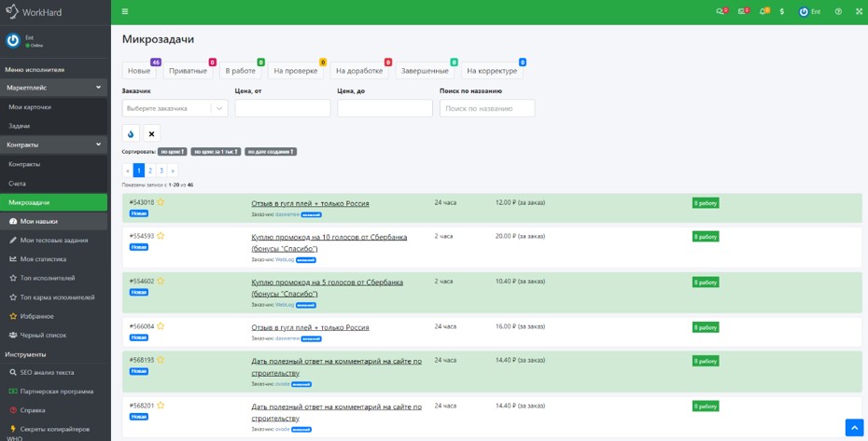Open Ent user profile in top bar
This screenshot has height=441, width=868.
coord(809,11)
